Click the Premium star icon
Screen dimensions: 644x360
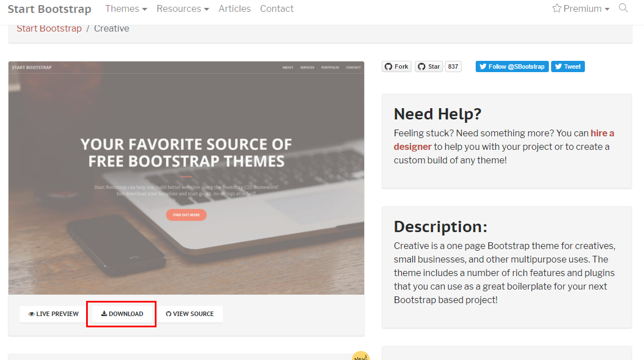(x=557, y=8)
